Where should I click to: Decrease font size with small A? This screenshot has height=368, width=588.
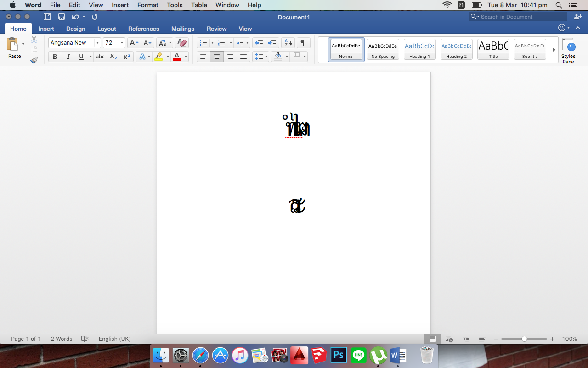click(x=147, y=43)
